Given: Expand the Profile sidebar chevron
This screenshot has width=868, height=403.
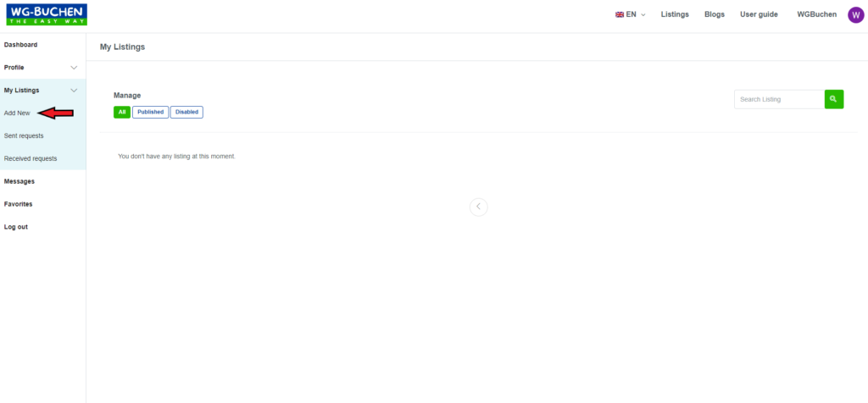Looking at the screenshot, I should point(75,68).
